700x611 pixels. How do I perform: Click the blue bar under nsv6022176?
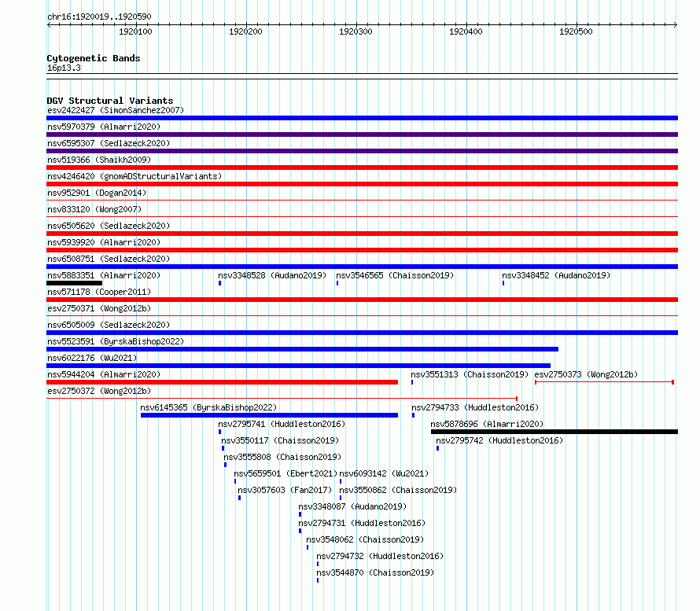299,366
